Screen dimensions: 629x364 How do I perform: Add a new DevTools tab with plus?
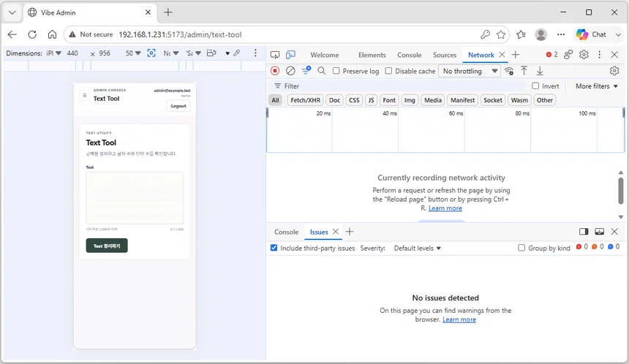(516, 55)
